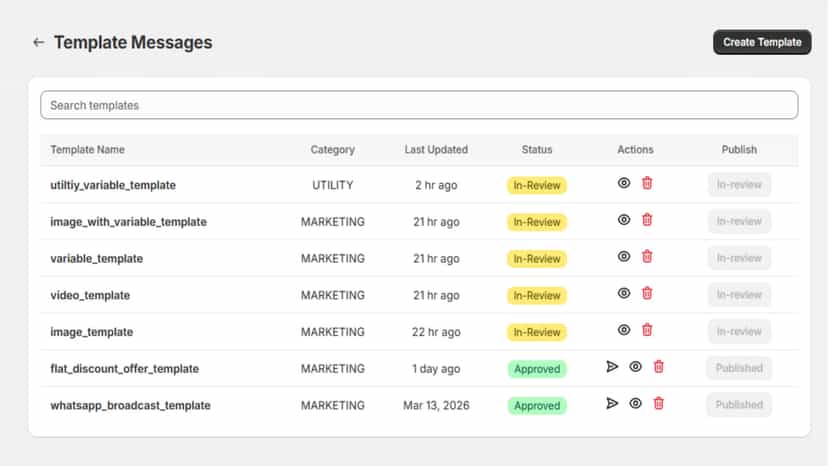Screen dimensions: 828x466
Task: View flat_discount_offer_template using the eye icon
Action: (x=635, y=367)
